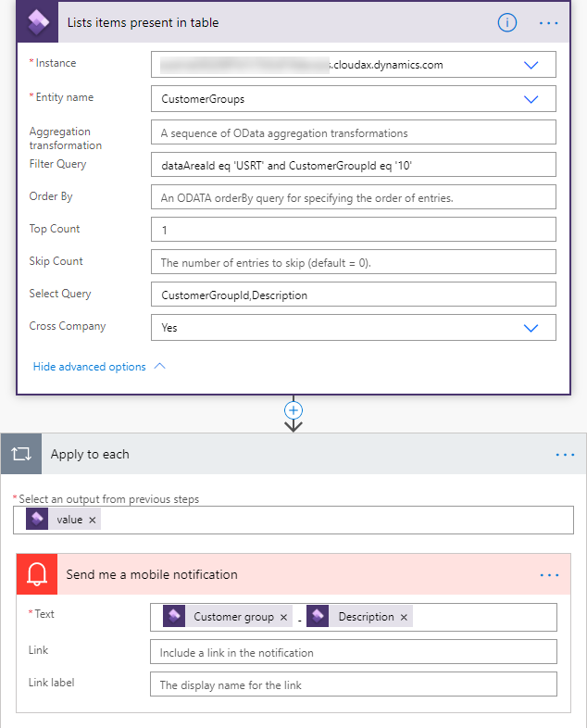This screenshot has width=587, height=728.
Task: Click the Filter Query field
Action: (x=353, y=165)
